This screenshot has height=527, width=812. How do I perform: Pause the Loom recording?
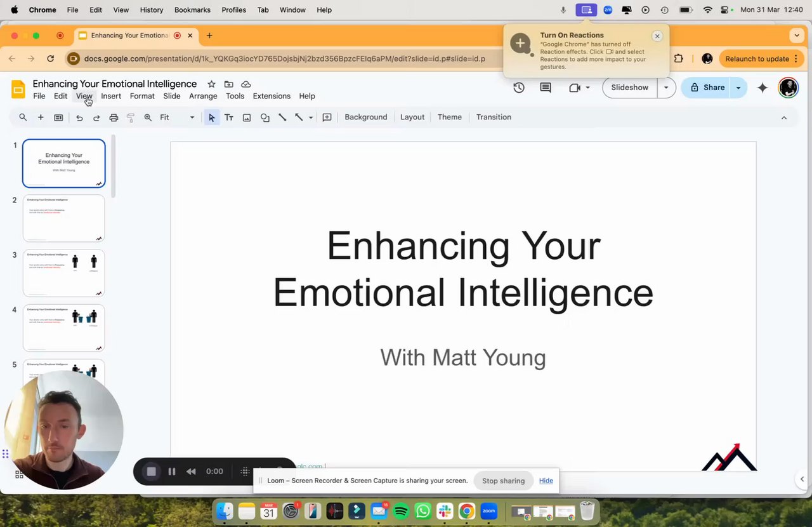pyautogui.click(x=171, y=471)
